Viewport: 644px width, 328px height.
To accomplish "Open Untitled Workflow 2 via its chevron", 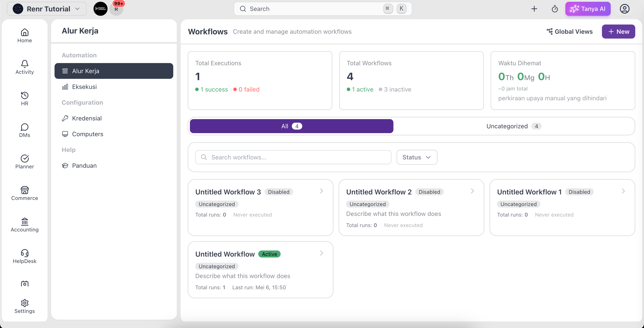I will (472, 191).
